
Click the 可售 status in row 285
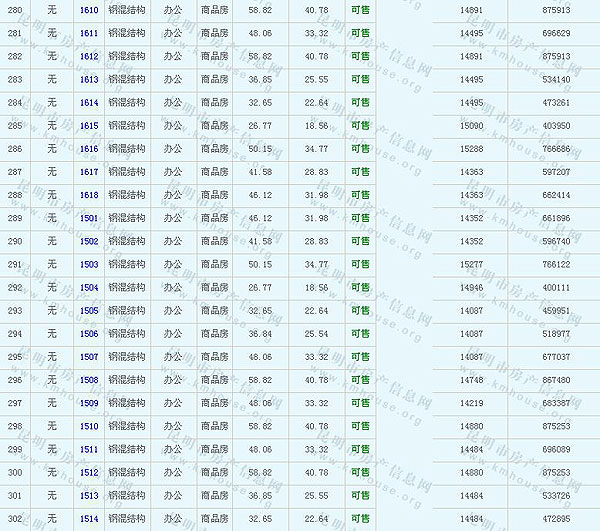(360, 126)
